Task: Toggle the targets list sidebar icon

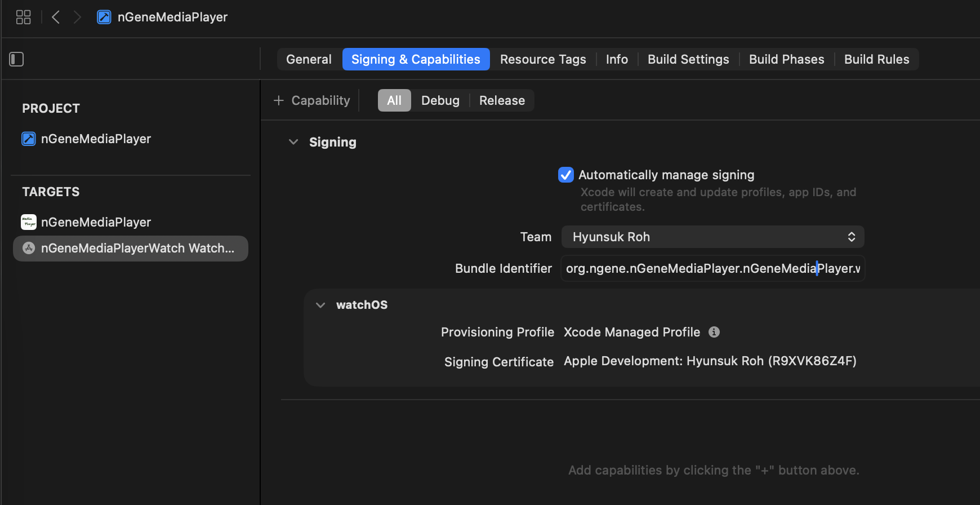Action: [16, 59]
